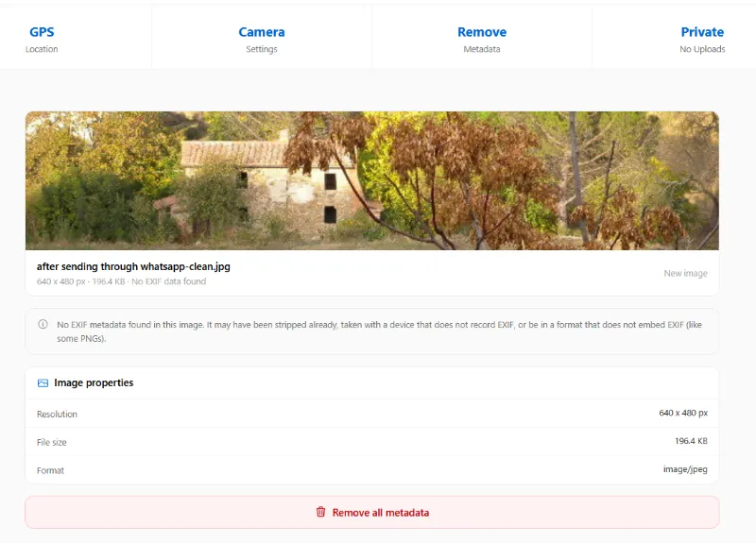Viewport: 756px width, 543px height.
Task: Click the No EXIF metadata found notice text
Action: [x=379, y=331]
